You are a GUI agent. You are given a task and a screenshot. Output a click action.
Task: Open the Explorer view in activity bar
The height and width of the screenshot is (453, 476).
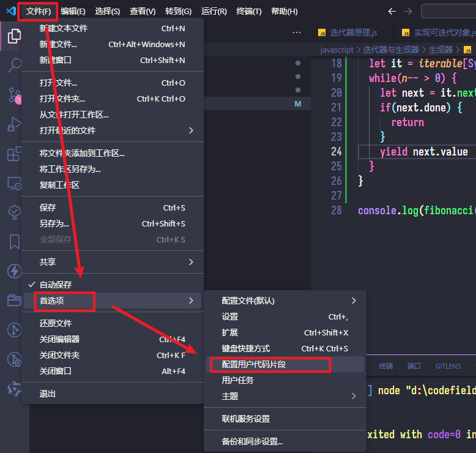click(14, 36)
